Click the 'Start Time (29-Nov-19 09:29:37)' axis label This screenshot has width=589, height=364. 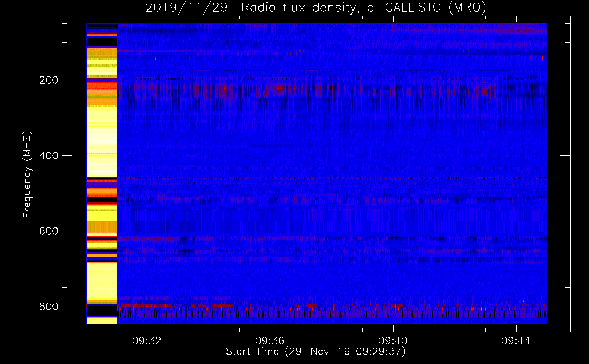(316, 352)
